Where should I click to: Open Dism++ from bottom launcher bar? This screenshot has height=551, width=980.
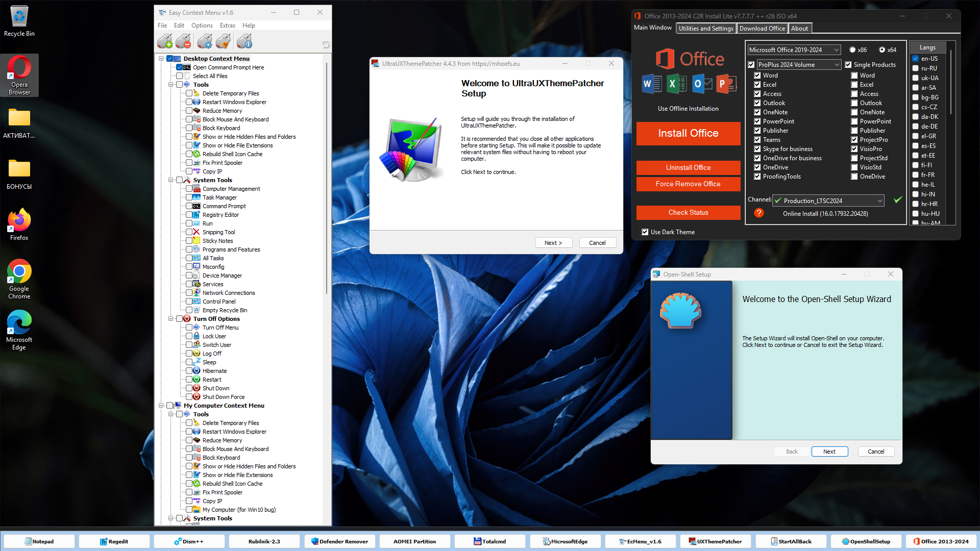pyautogui.click(x=189, y=541)
